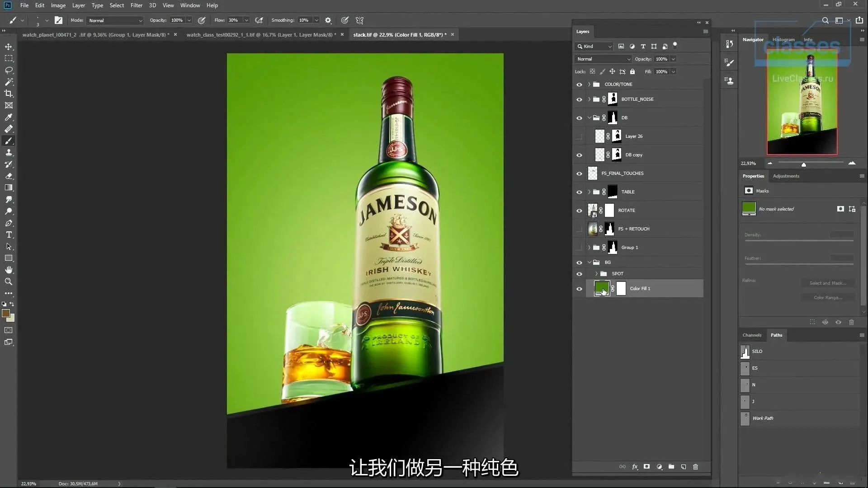Viewport: 868px width, 488px height.
Task: Select the Healing Brush tool
Action: coord(9,129)
